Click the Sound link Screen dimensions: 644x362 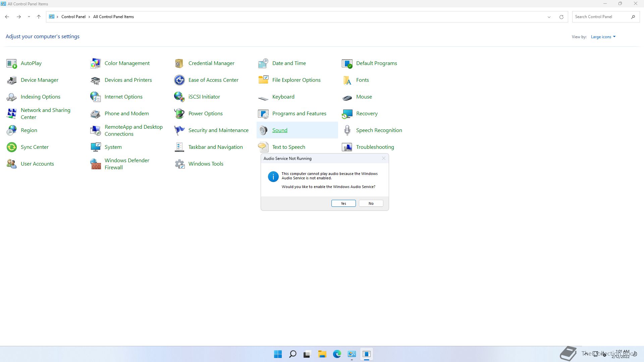click(x=280, y=130)
